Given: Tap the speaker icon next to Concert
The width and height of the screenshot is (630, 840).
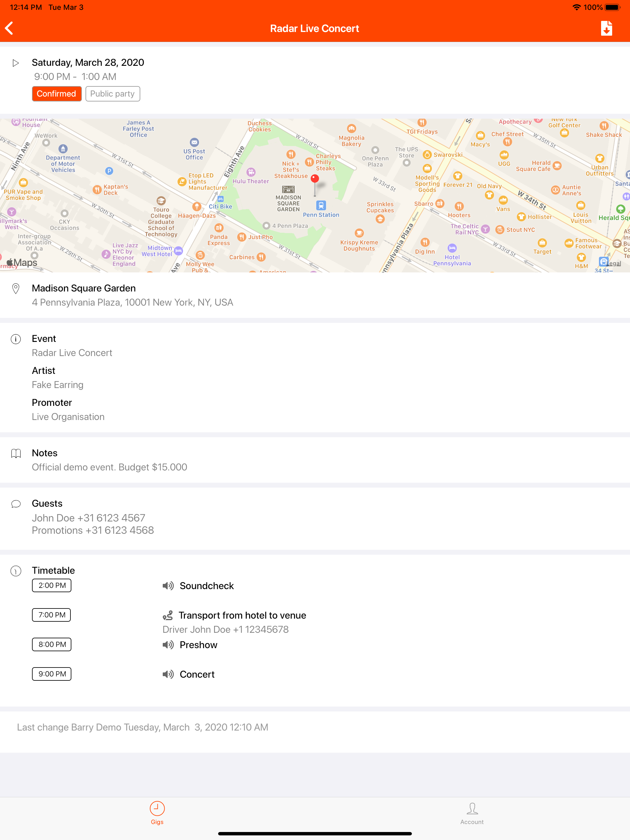Looking at the screenshot, I should tap(168, 675).
